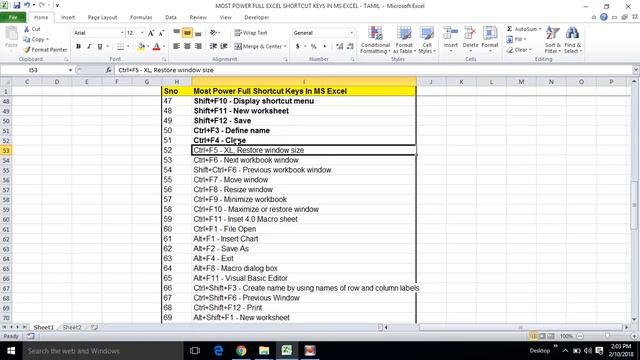Click the Insert Function fx icon
Viewport: 640px width, 360px height.
(108, 70)
